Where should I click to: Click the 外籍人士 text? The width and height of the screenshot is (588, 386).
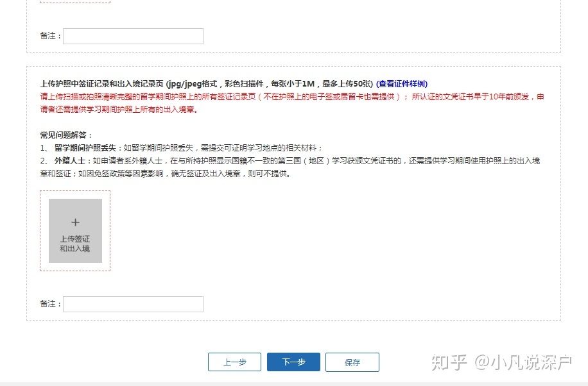70,160
